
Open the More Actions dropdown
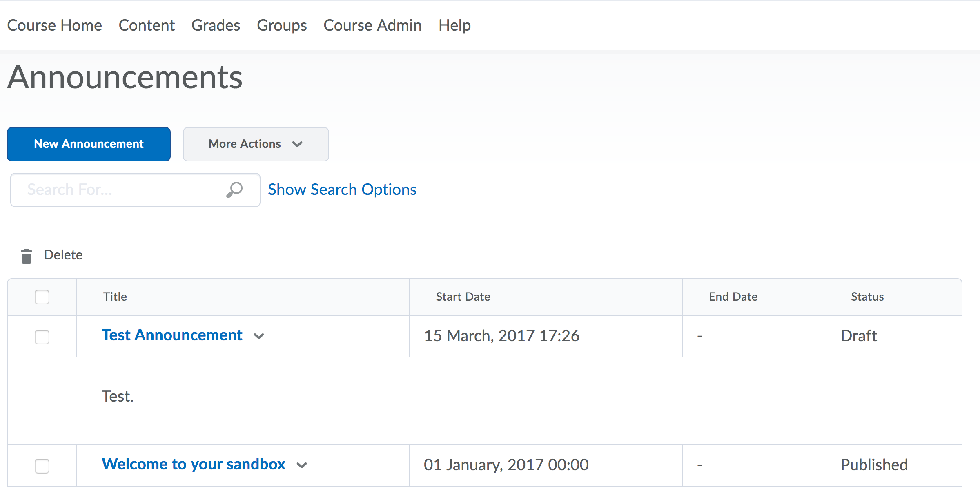click(x=256, y=144)
